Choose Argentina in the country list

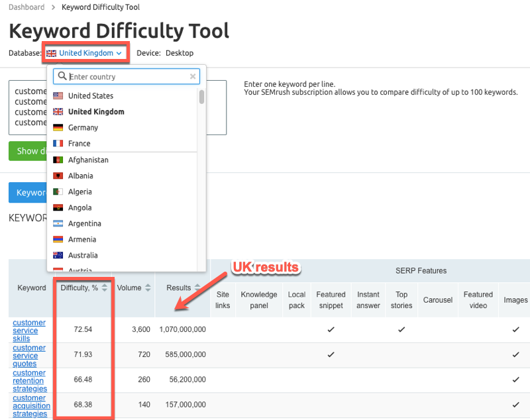84,224
